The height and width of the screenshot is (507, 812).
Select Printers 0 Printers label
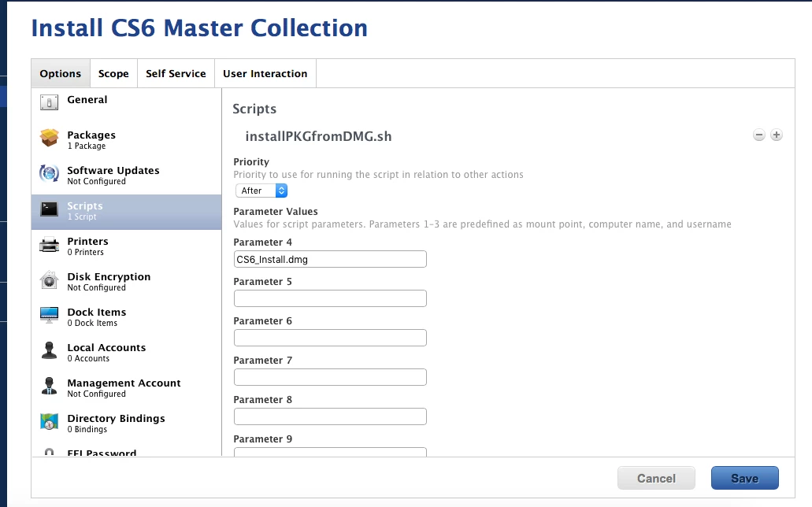87,246
